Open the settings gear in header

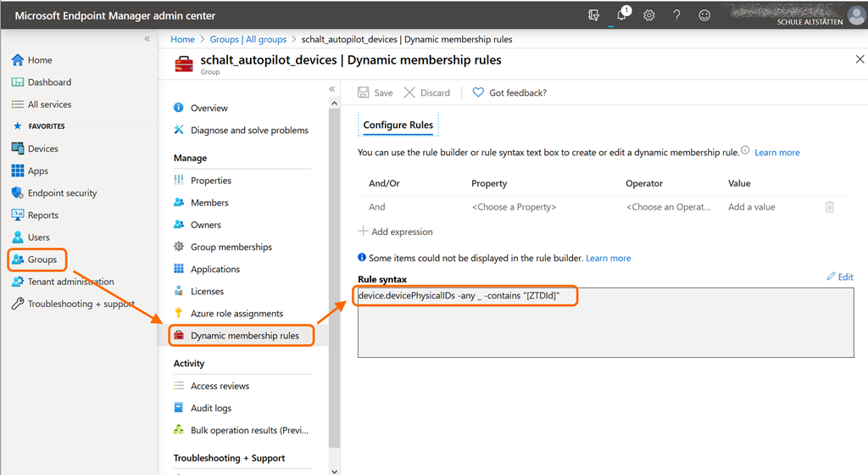tap(649, 15)
